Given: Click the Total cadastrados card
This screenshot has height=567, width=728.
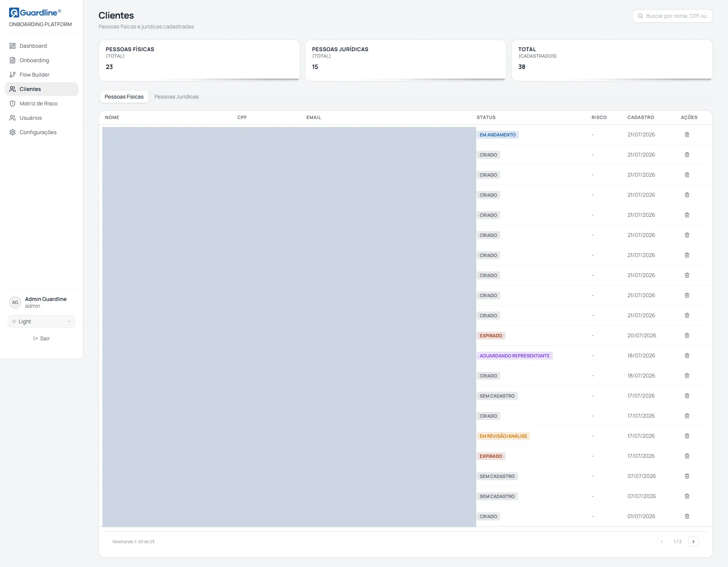Looking at the screenshot, I should coord(612,60).
